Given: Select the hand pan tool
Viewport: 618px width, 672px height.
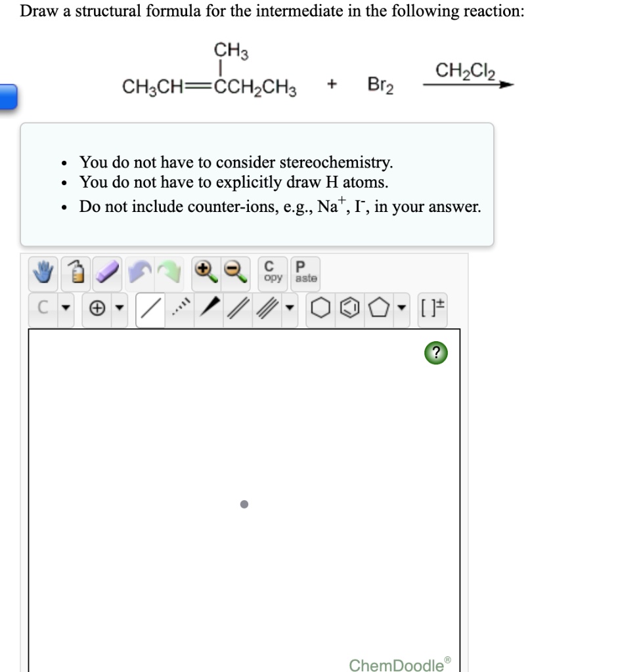Looking at the screenshot, I should click(42, 271).
